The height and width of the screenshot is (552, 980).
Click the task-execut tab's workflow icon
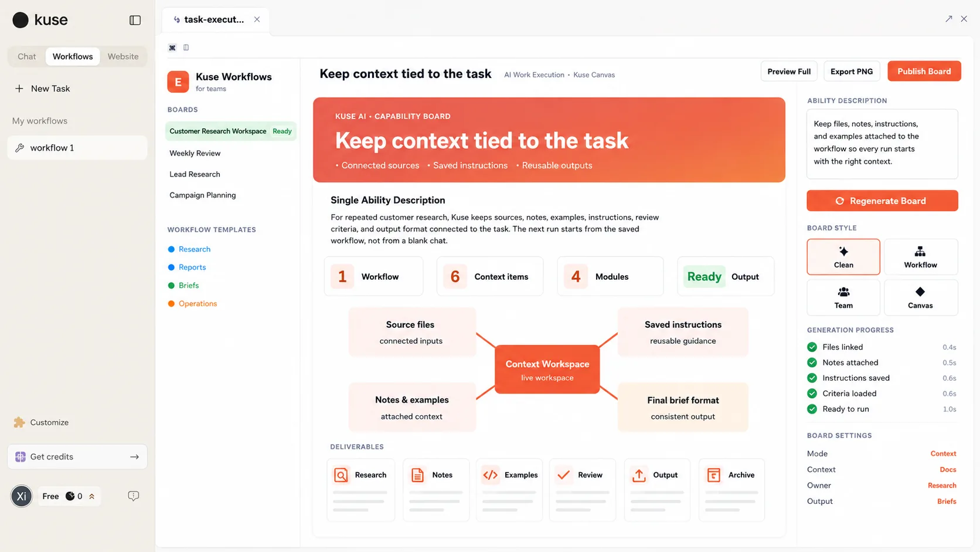176,19
